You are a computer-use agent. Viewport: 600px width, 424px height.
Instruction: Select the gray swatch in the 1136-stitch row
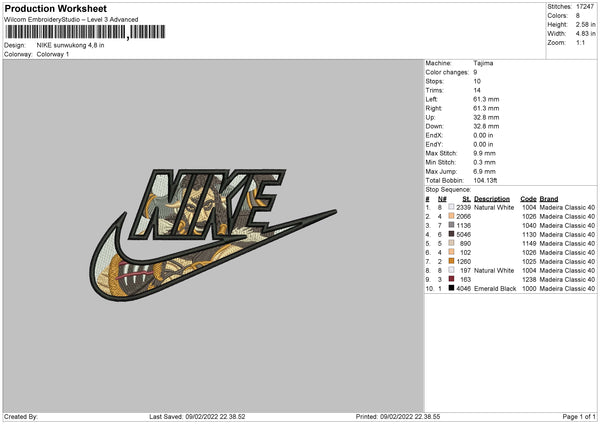pos(452,225)
